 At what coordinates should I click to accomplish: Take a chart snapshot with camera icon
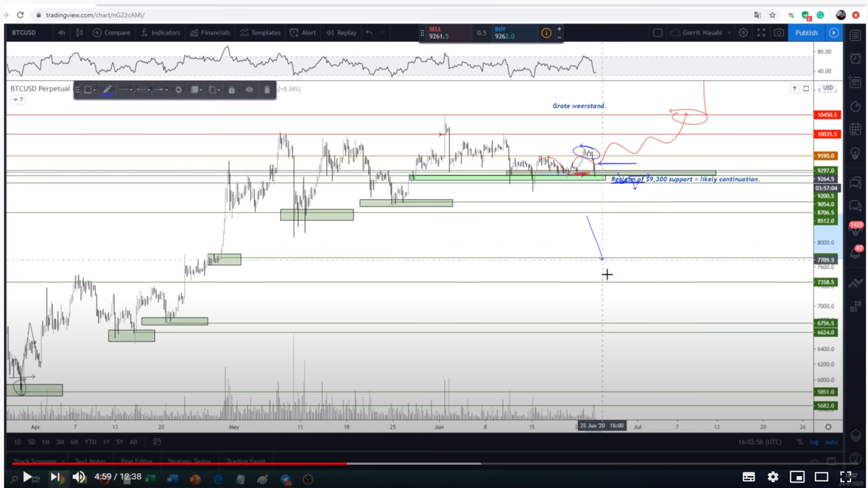point(779,33)
